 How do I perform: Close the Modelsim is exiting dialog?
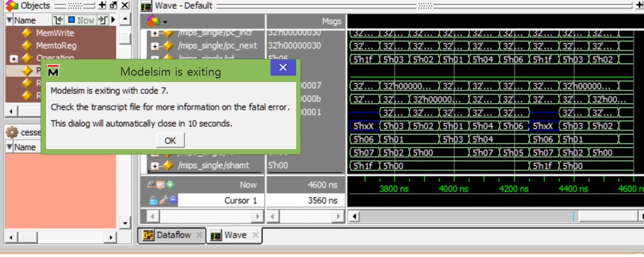tap(282, 68)
